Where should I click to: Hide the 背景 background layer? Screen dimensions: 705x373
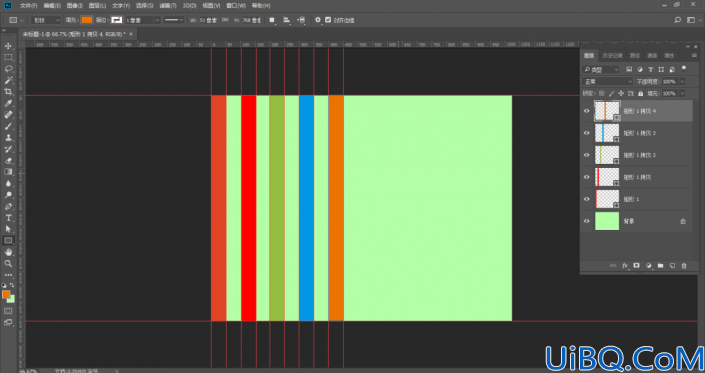[x=586, y=221]
